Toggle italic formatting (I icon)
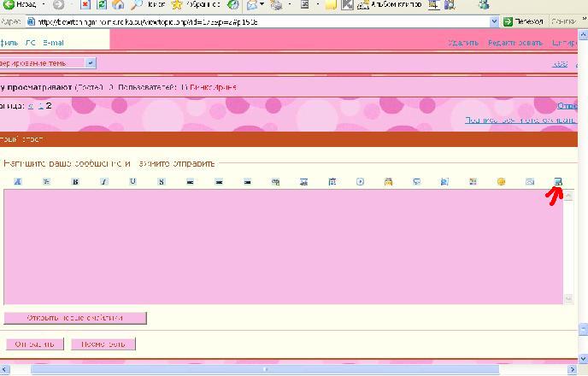588x376 pixels. (x=104, y=182)
